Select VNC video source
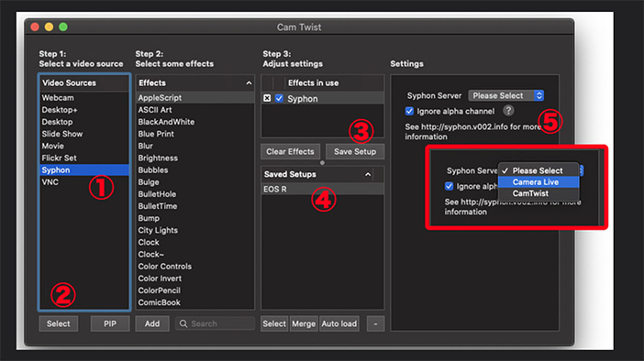 coord(84,182)
